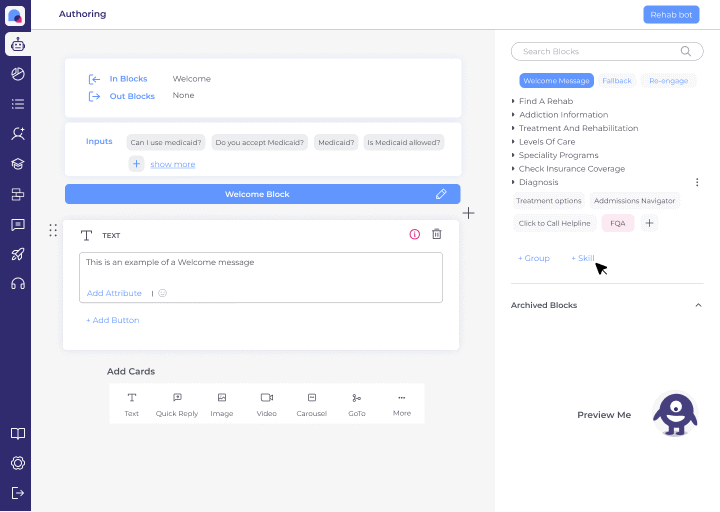This screenshot has width=720, height=512.
Task: Click the pink info icon on Text card
Action: tap(415, 235)
